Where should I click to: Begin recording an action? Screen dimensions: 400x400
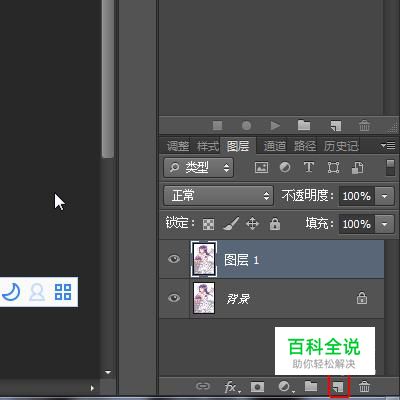(x=246, y=126)
